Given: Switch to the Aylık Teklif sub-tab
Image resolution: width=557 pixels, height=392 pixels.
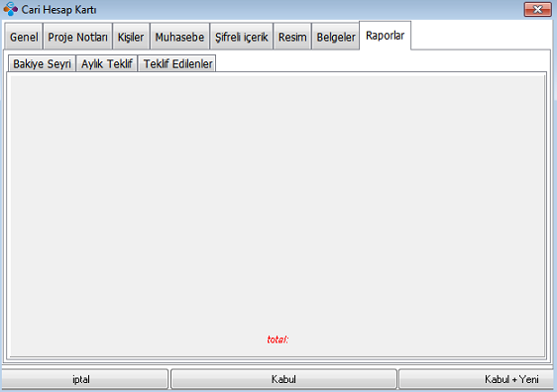Looking at the screenshot, I should [107, 63].
